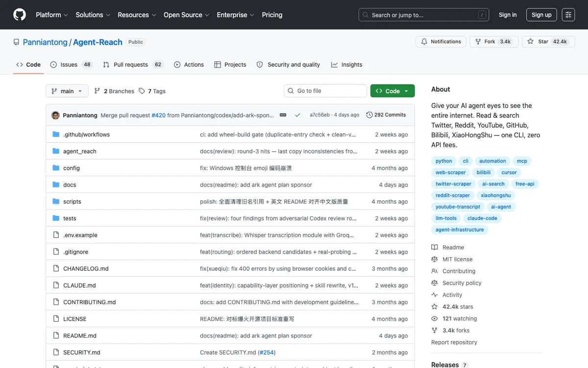
Task: Open pull request #420 link
Action: pos(158,115)
